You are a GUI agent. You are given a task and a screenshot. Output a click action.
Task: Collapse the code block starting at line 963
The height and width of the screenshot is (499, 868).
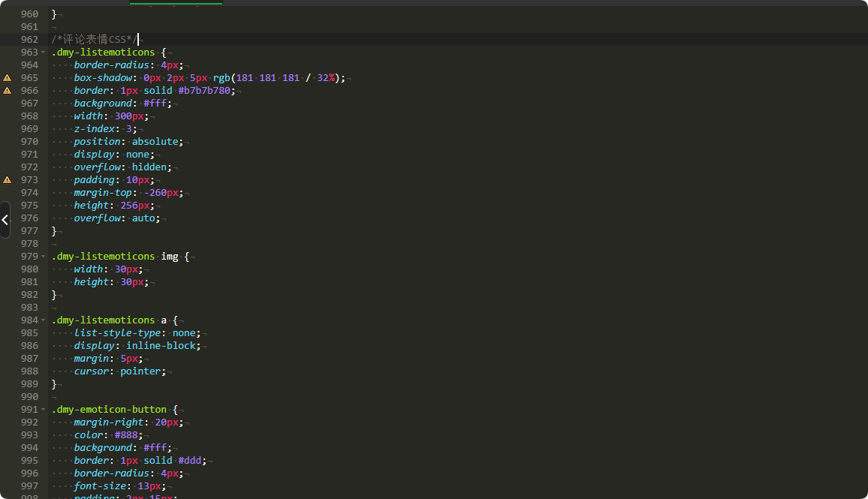44,53
